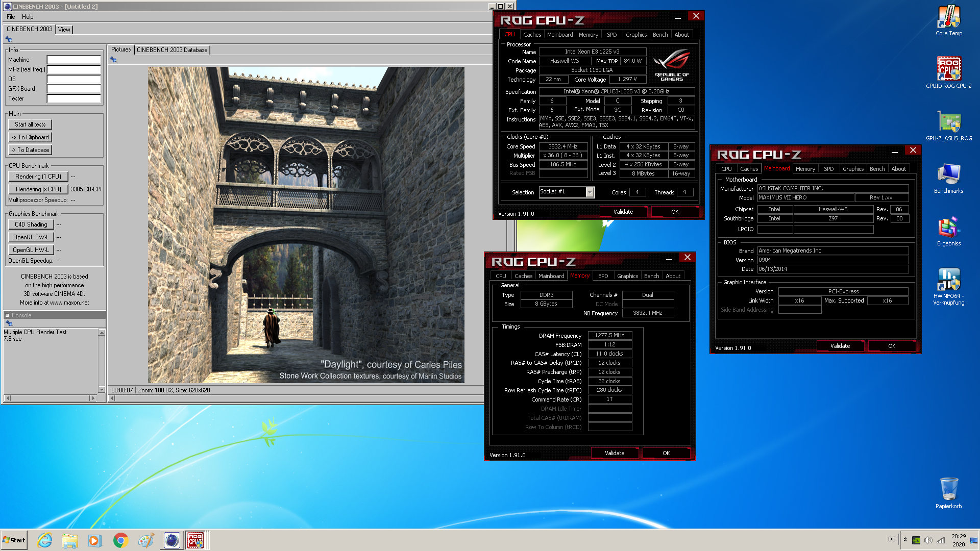Switch to the View tab in CINEBENCH
The height and width of the screenshot is (551, 980).
click(x=64, y=30)
